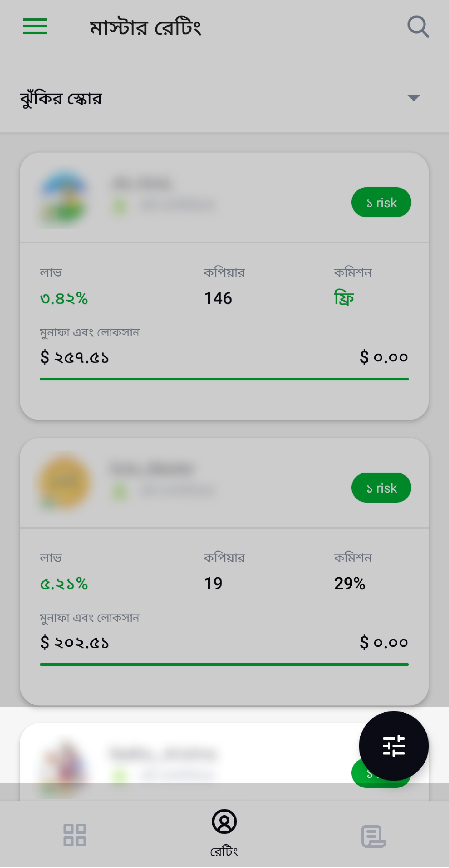Image resolution: width=449 pixels, height=868 pixels.
Task: Tap the 29% commission value
Action: (x=350, y=584)
